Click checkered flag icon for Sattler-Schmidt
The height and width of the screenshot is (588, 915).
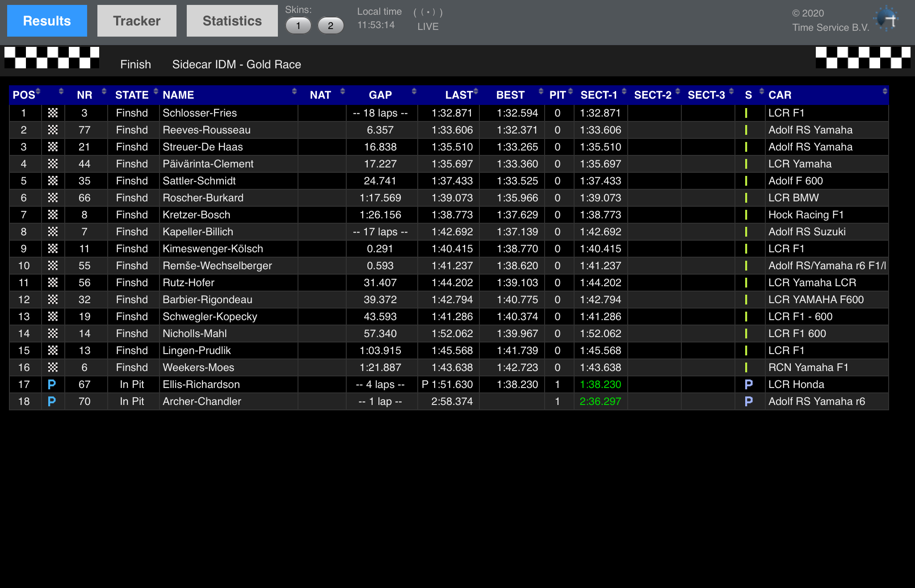click(x=53, y=181)
